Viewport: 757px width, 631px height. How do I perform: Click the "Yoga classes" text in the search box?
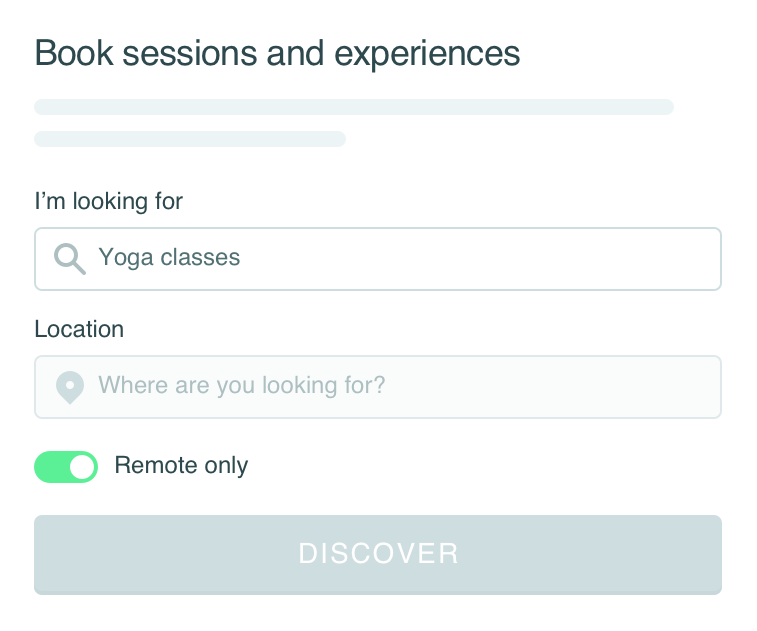coord(169,258)
